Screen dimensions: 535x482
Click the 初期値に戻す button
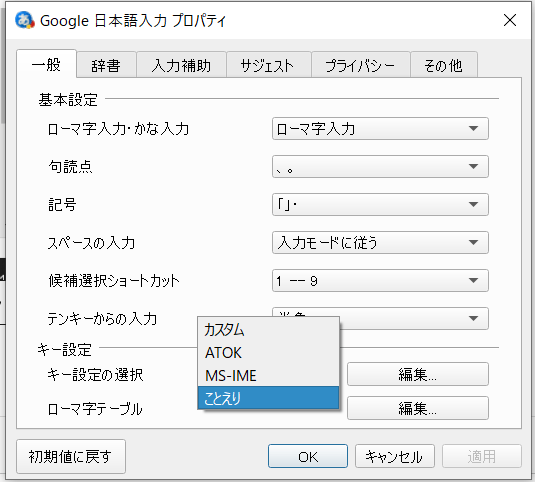point(71,456)
